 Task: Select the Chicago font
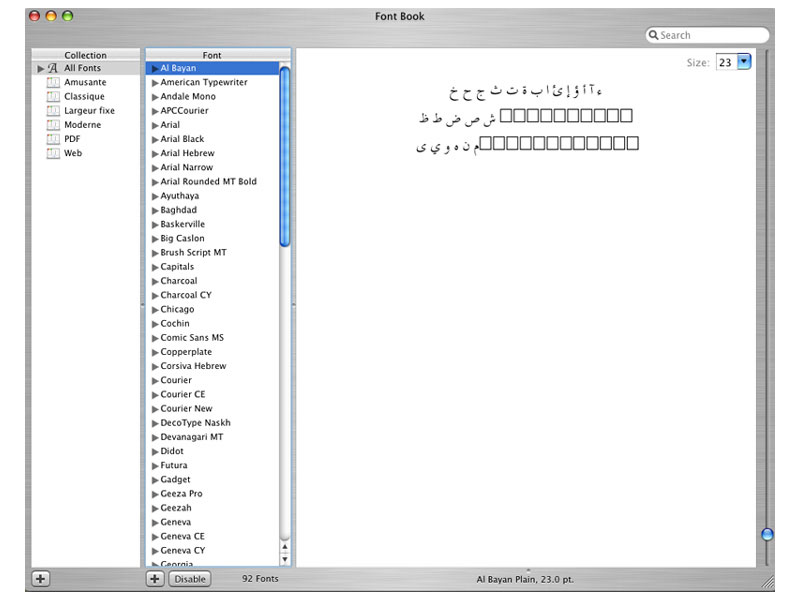pos(177,309)
